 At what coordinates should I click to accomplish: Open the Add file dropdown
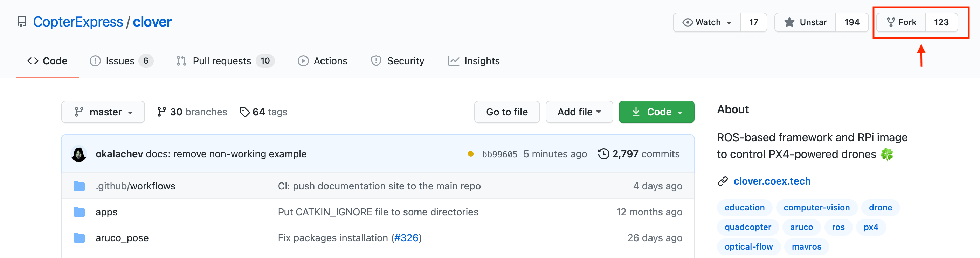point(579,112)
